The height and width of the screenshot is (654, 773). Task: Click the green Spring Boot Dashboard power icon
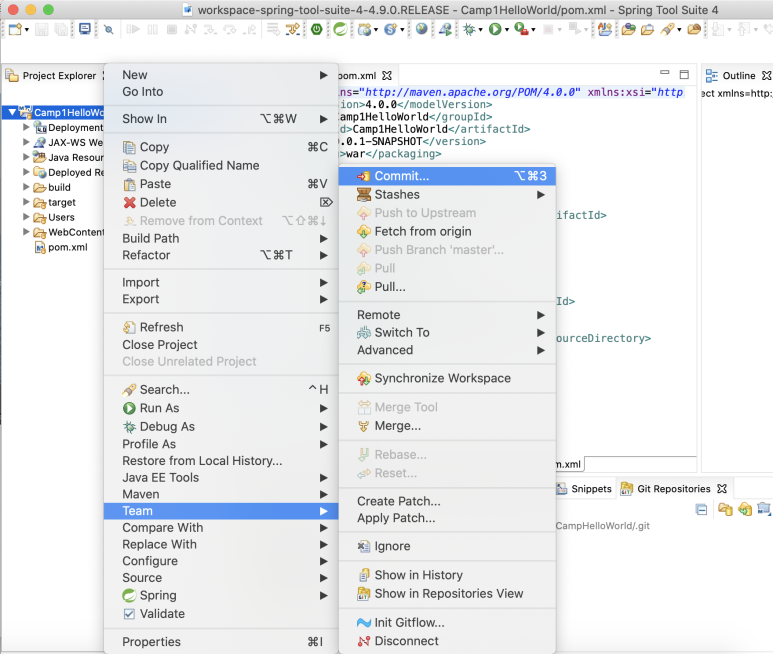[316, 29]
